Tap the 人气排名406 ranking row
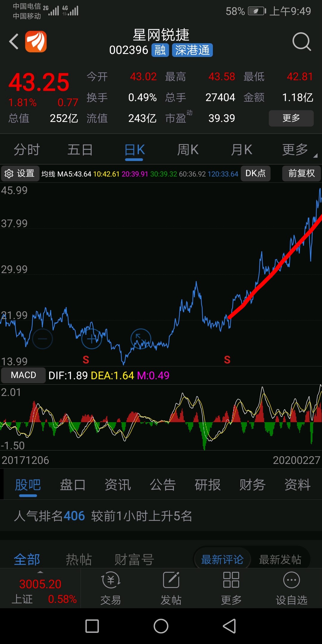The image size is (322, 644). 161,516
